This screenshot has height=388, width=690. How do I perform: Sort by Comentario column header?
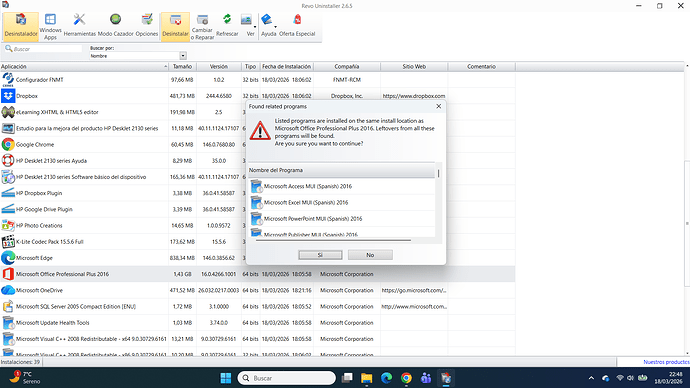(x=481, y=66)
